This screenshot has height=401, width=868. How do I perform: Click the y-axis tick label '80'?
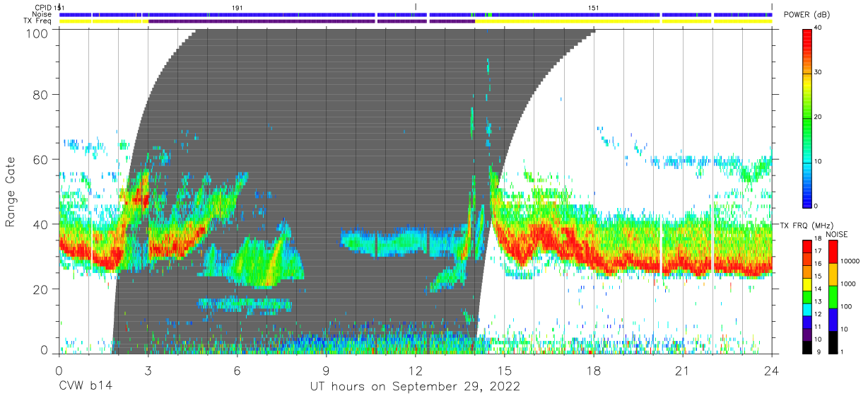pyautogui.click(x=41, y=94)
